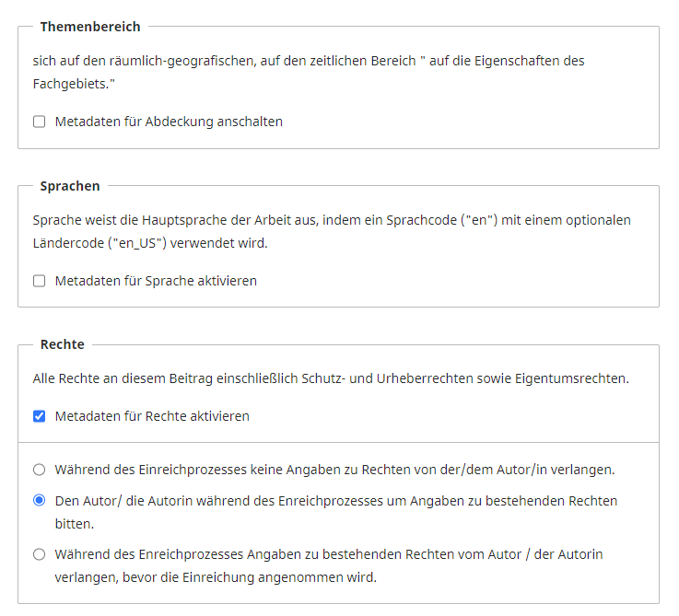Click the Sprachen section heading
This screenshot has height=616, width=679.
(x=70, y=186)
